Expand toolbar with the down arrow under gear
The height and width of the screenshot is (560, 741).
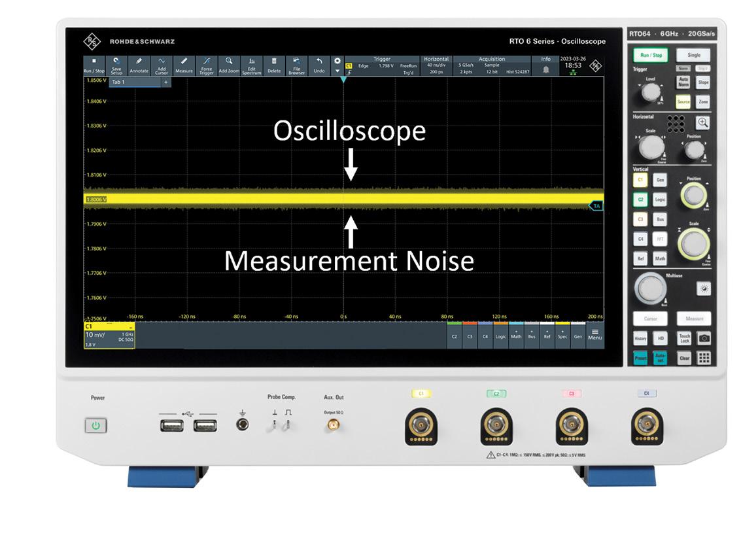tap(337, 71)
